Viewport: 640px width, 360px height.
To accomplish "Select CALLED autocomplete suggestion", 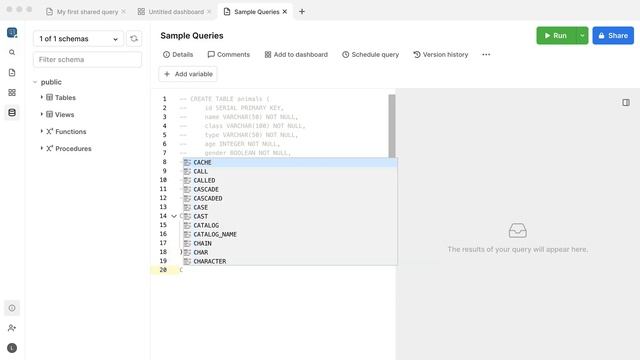I will point(290,180).
